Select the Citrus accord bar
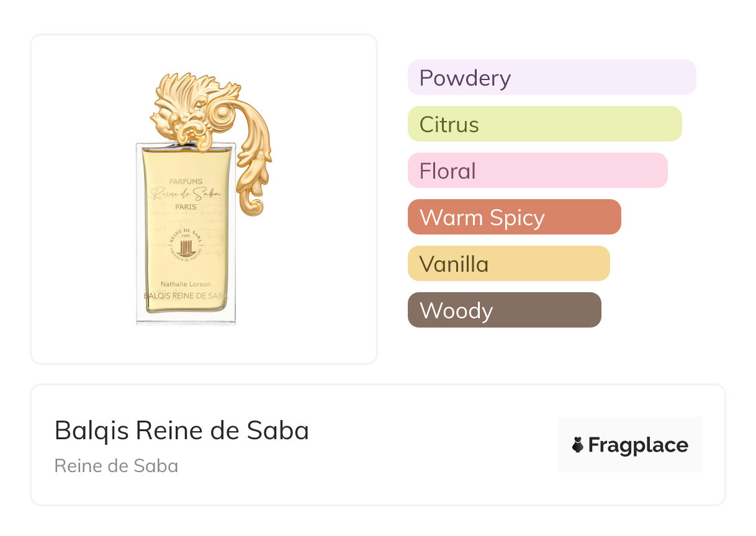Image resolution: width=756 pixels, height=536 pixels. [x=544, y=124]
